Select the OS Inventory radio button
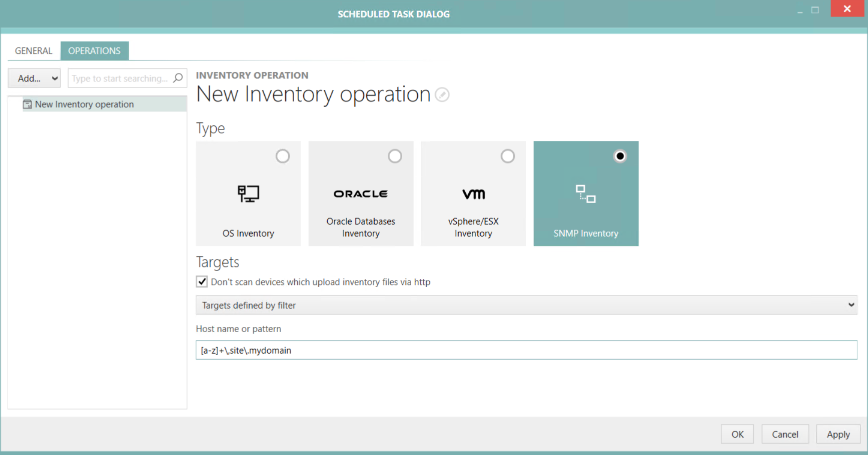The width and height of the screenshot is (868, 455). 283,156
